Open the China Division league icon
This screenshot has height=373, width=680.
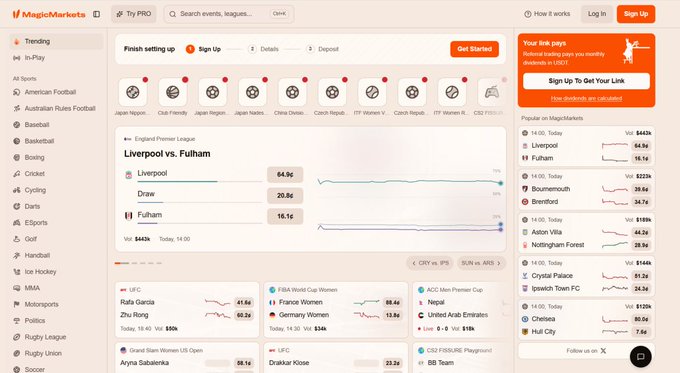[x=292, y=92]
